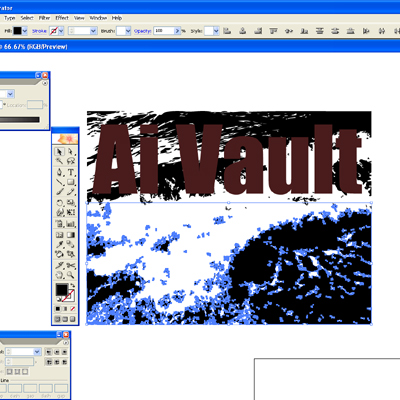400x400 pixels.
Task: Click the Stroke link in control bar
Action: (x=39, y=31)
